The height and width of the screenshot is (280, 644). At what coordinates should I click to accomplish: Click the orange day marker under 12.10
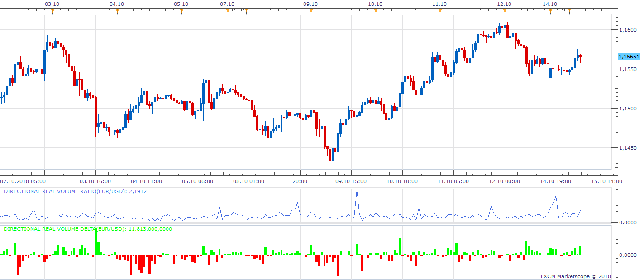[505, 11]
